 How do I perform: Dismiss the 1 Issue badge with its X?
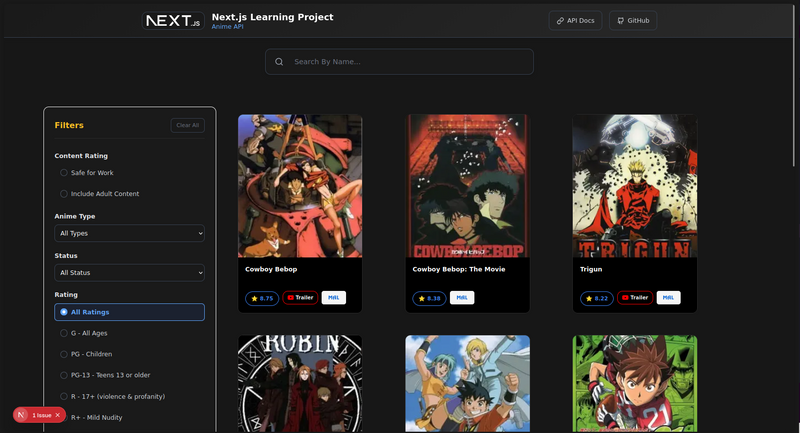(58, 414)
